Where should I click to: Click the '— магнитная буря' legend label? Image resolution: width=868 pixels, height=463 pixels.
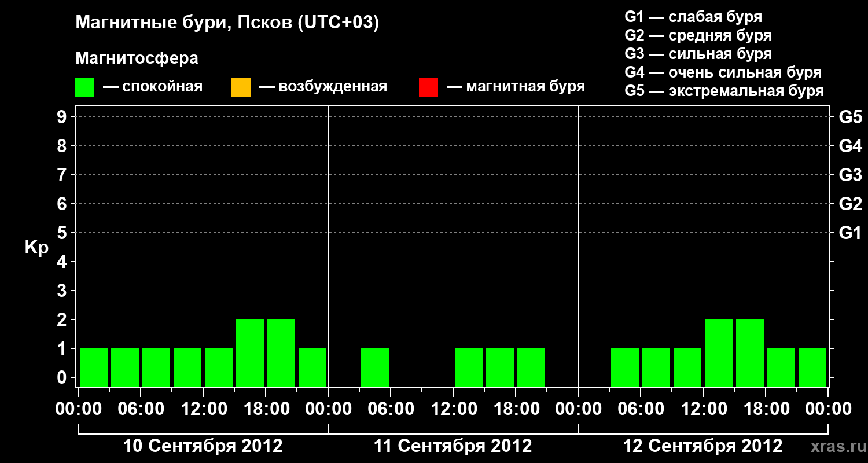coord(516,87)
